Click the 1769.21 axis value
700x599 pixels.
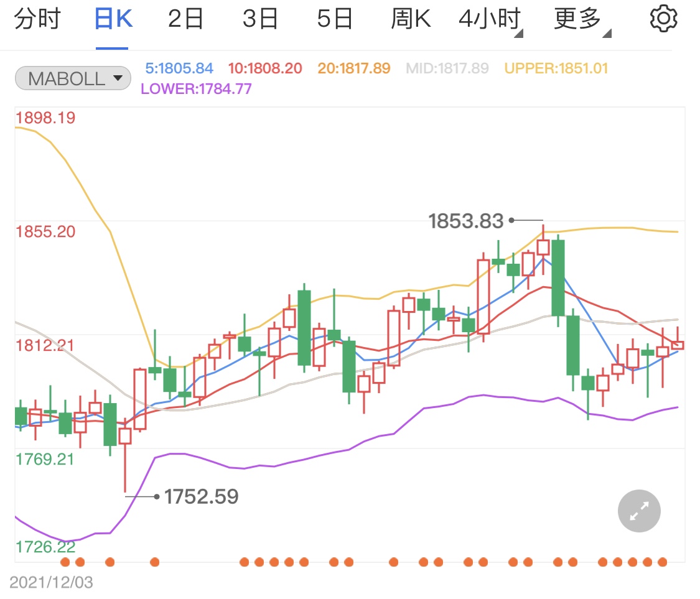45,459
